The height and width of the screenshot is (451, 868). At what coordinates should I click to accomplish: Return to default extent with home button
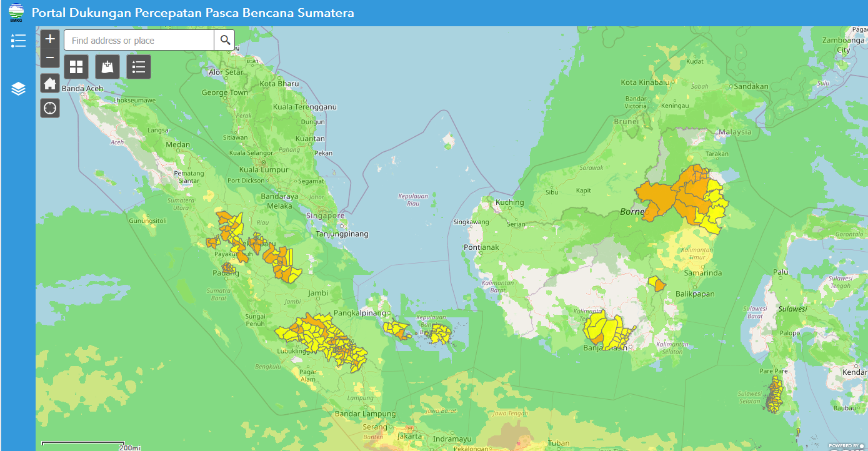coord(49,82)
